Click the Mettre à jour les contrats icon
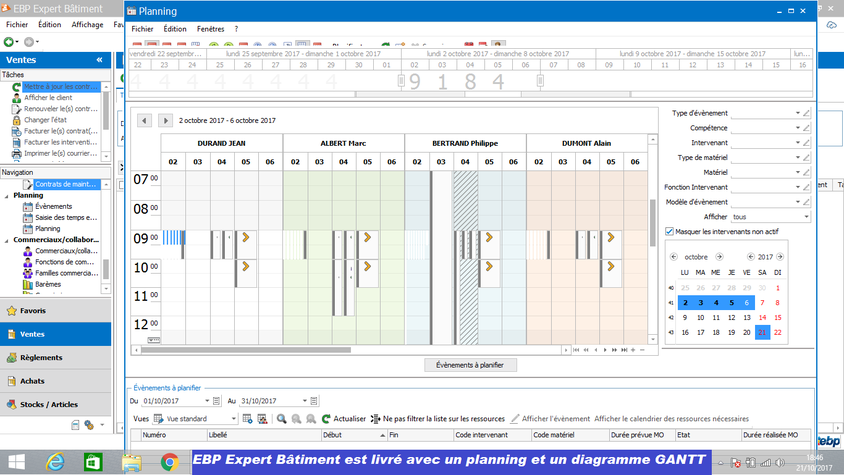Screen dimensions: 844x475 [17, 87]
